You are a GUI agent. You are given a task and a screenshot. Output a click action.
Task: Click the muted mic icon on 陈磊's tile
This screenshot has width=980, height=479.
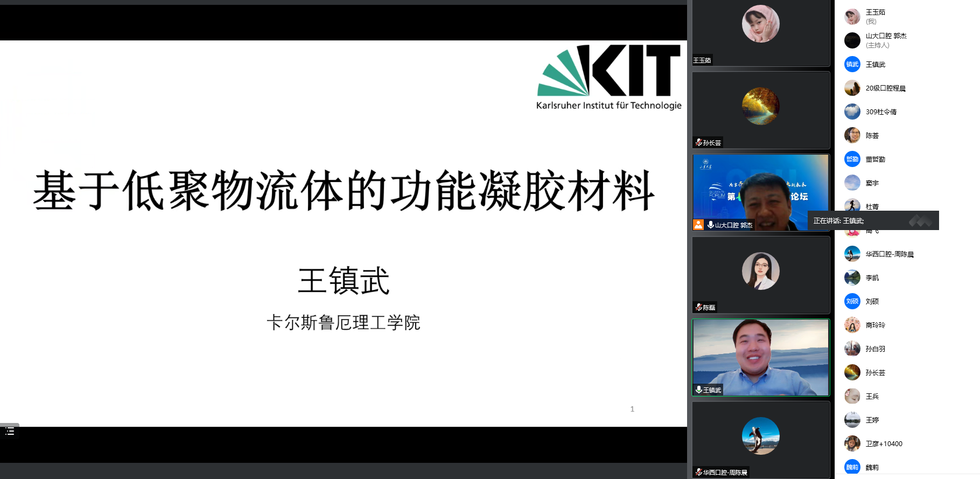point(698,307)
